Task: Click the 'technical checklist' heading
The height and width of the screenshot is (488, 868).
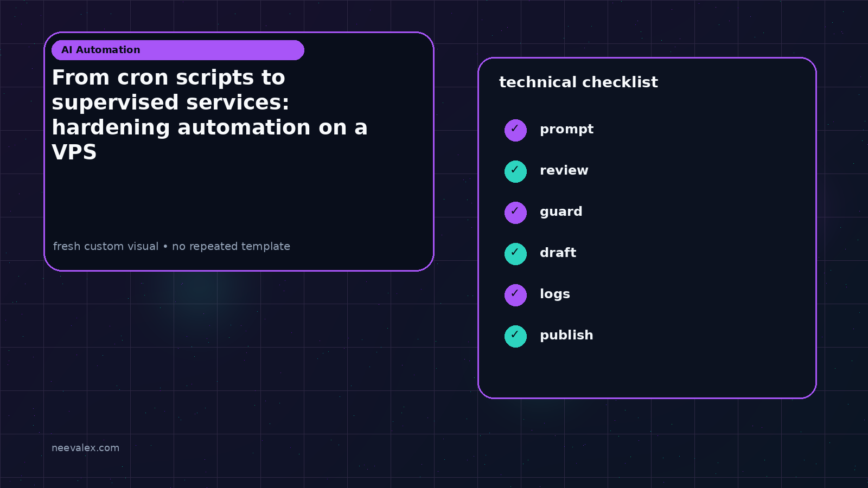Action: (578, 82)
